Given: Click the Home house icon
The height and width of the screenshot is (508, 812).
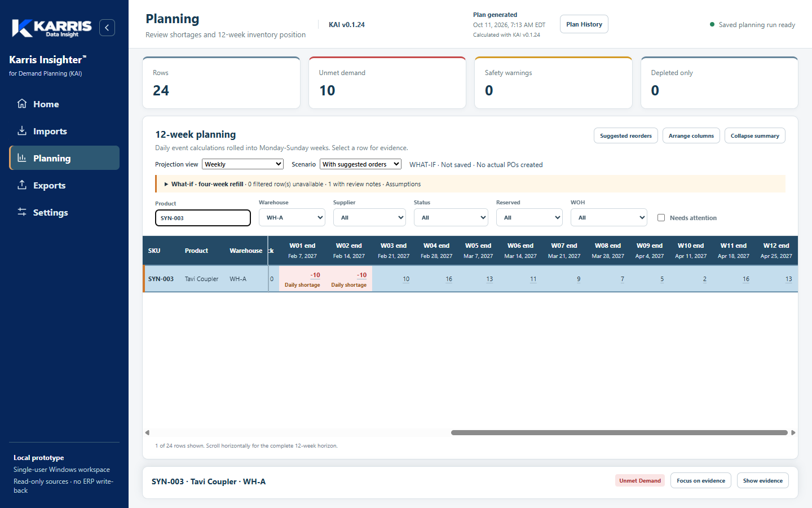Looking at the screenshot, I should point(22,104).
